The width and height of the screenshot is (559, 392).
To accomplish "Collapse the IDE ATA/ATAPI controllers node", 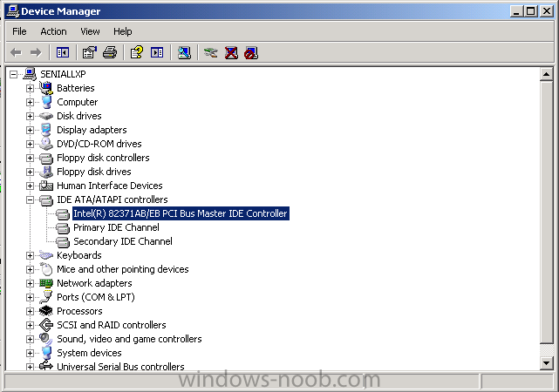I will pyautogui.click(x=30, y=199).
